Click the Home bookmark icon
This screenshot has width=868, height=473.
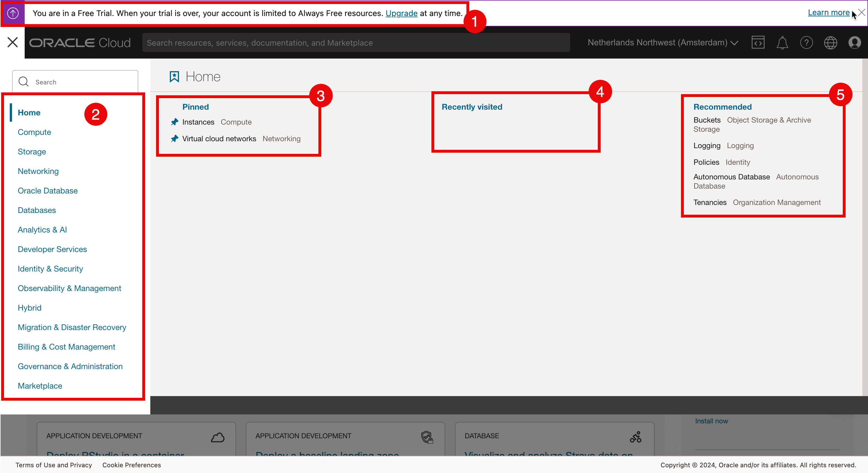(x=174, y=77)
